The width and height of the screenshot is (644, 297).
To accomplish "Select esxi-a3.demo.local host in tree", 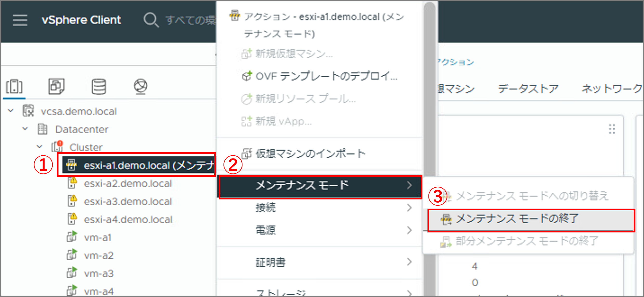I will pos(128,201).
